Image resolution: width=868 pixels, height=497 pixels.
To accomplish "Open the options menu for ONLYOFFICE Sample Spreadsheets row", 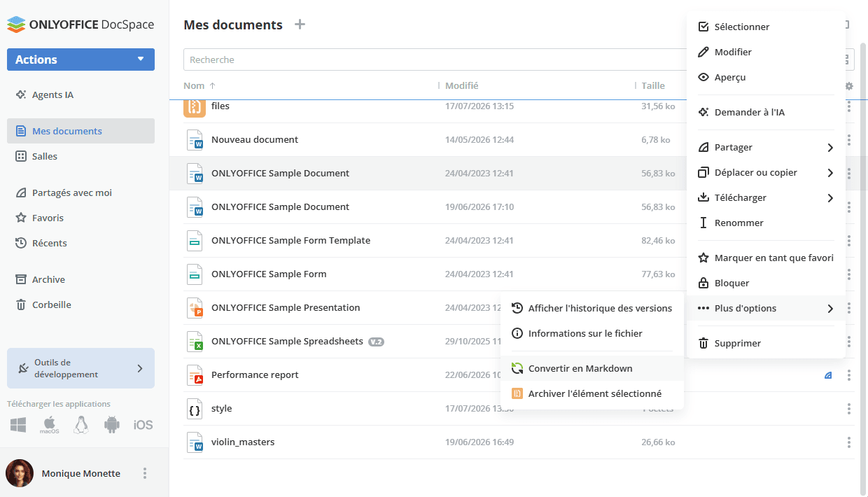I will 849,342.
